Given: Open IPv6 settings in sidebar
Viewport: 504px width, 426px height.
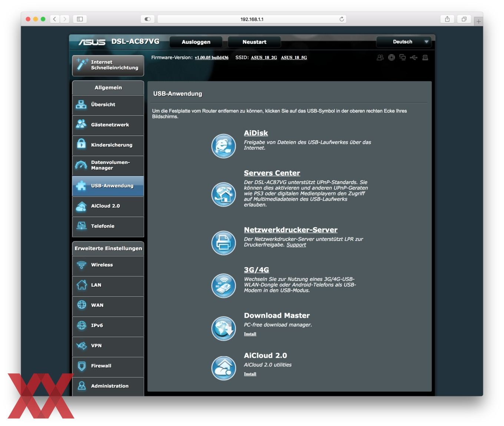Looking at the screenshot, I should click(108, 326).
